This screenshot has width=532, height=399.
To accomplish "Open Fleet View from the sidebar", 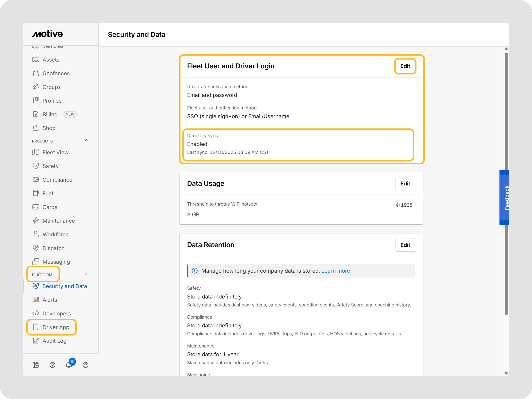I will (55, 152).
